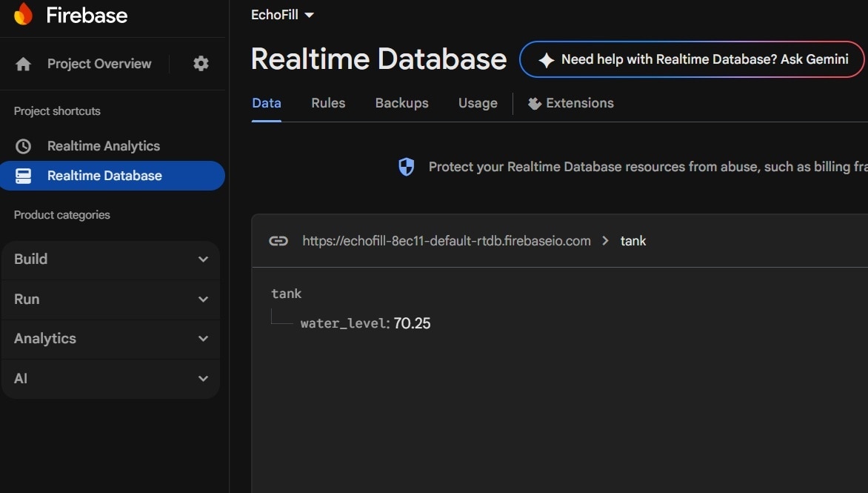
Task: Click the Gemini sparkle icon
Action: click(546, 60)
